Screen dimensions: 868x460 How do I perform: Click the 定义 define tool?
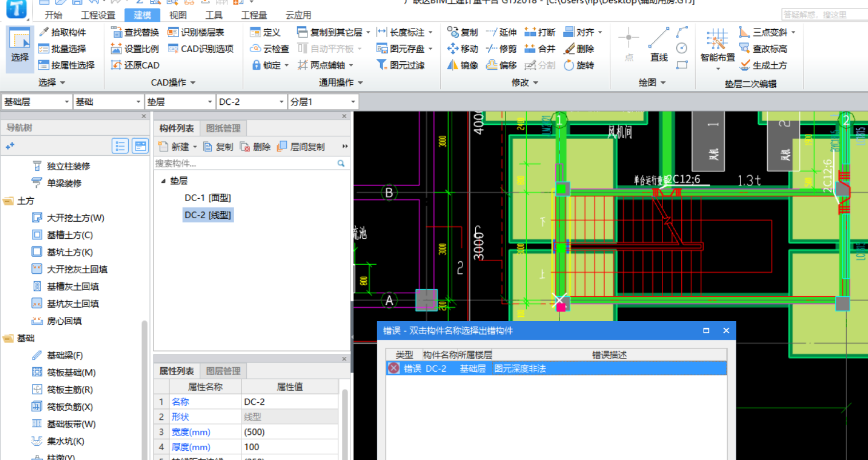pos(266,33)
